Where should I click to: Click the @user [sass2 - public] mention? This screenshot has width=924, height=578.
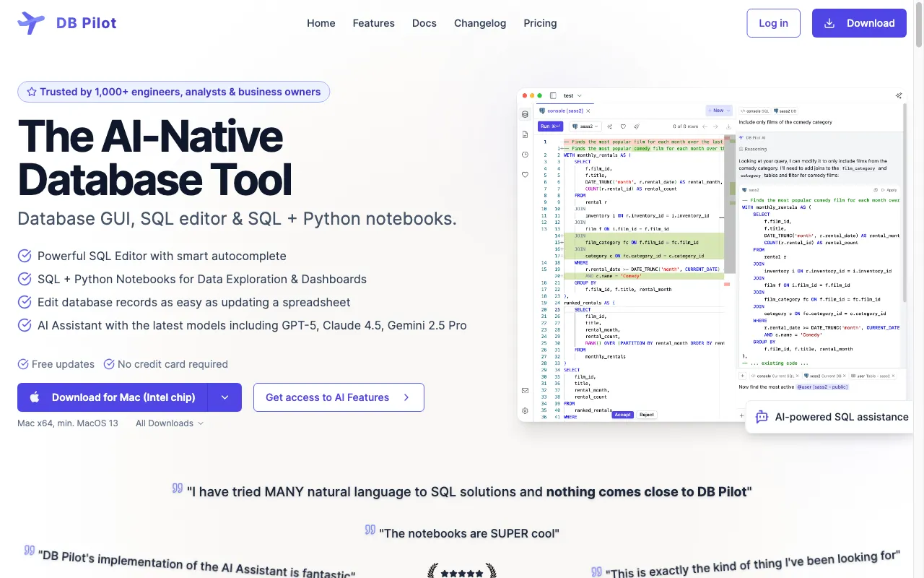point(822,387)
